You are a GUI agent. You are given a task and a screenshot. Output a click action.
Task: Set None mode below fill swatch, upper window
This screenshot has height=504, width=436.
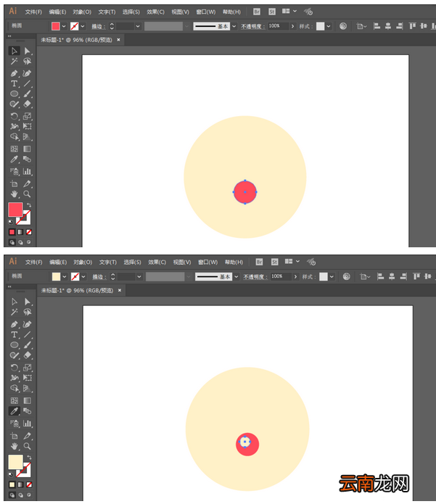click(x=28, y=232)
